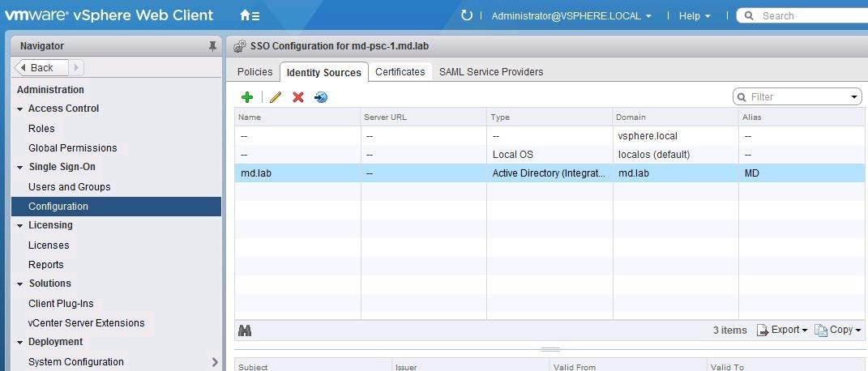Pin the Navigator panel with pushpin icon

(212, 46)
